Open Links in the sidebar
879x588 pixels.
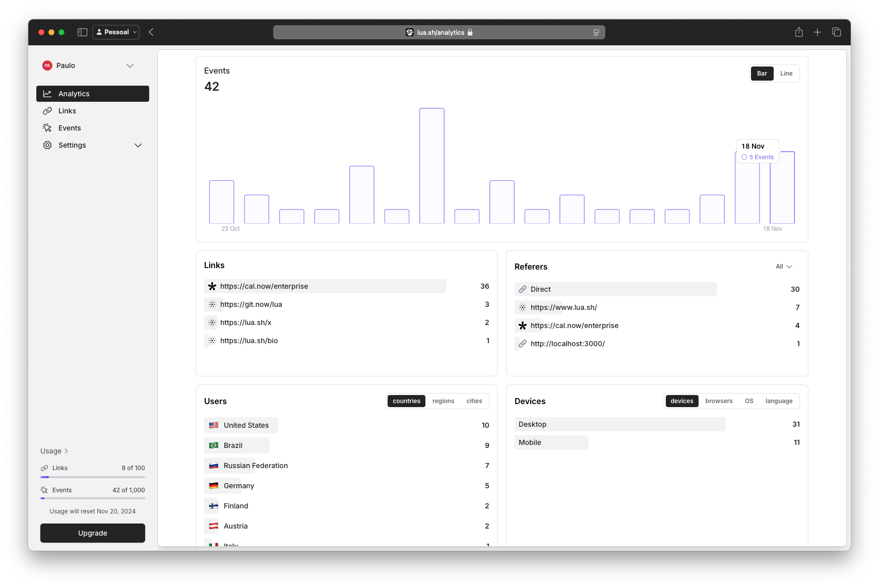93,111
